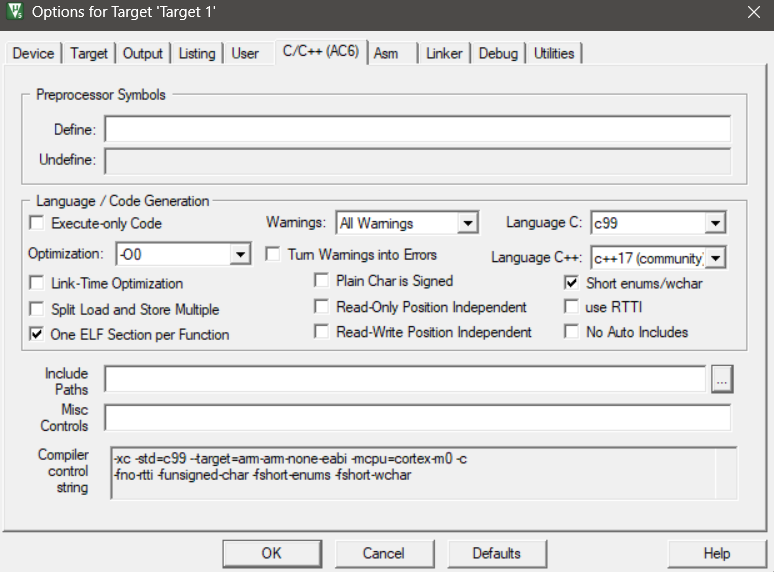Screen dimensions: 774x572
Task: Click the Define preprocessor symbols field
Action: click(417, 130)
